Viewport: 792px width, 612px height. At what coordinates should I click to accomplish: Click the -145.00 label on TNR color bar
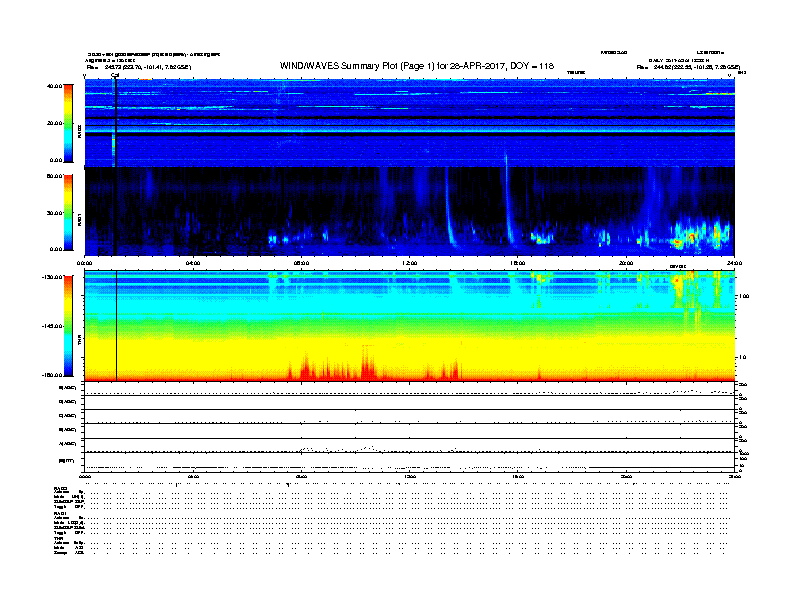[x=53, y=326]
